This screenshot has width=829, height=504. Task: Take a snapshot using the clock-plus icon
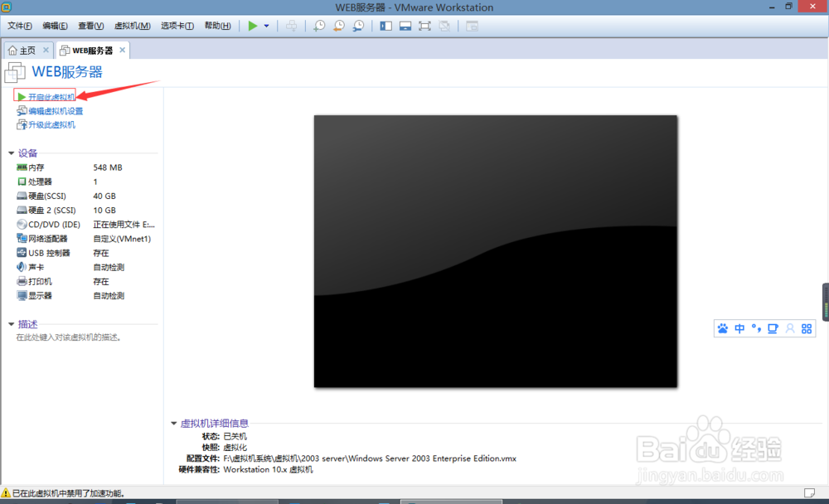(x=319, y=26)
